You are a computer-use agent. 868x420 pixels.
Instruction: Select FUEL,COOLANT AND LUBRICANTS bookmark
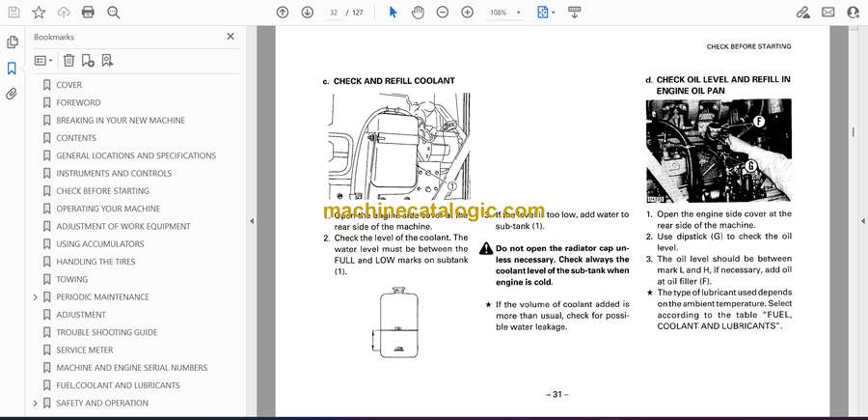pos(118,385)
